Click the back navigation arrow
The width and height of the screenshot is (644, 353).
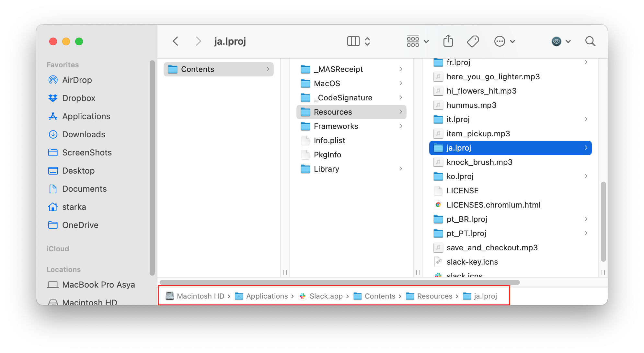pos(176,41)
